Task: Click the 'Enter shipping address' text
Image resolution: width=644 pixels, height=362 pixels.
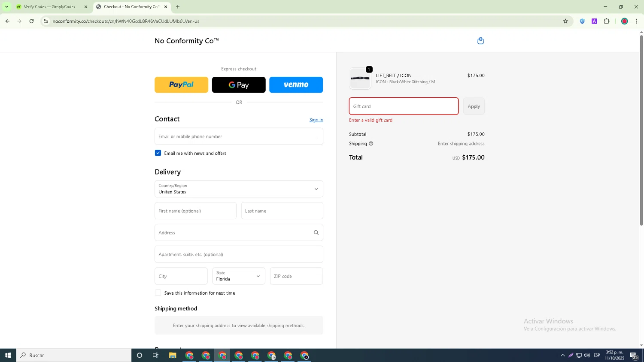Action: 461,144
